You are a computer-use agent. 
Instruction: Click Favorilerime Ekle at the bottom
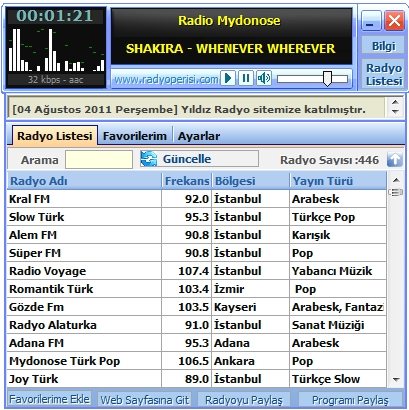click(49, 399)
